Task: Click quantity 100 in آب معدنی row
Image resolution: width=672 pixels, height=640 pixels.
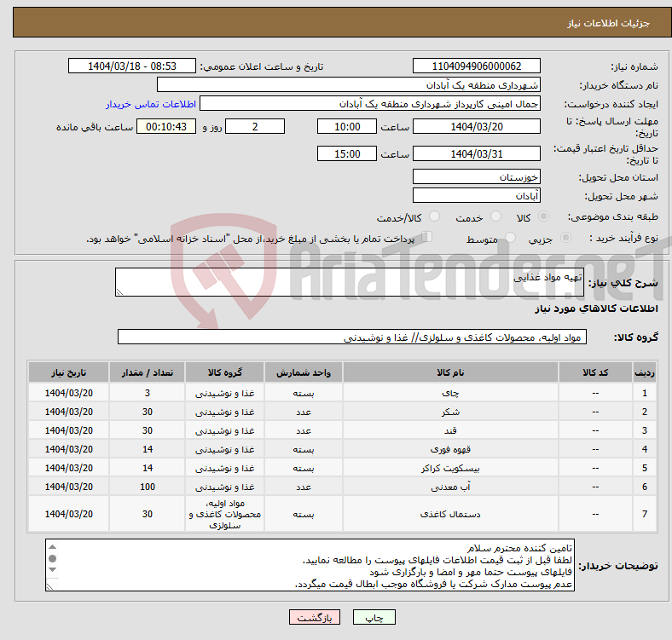Action: (x=148, y=487)
